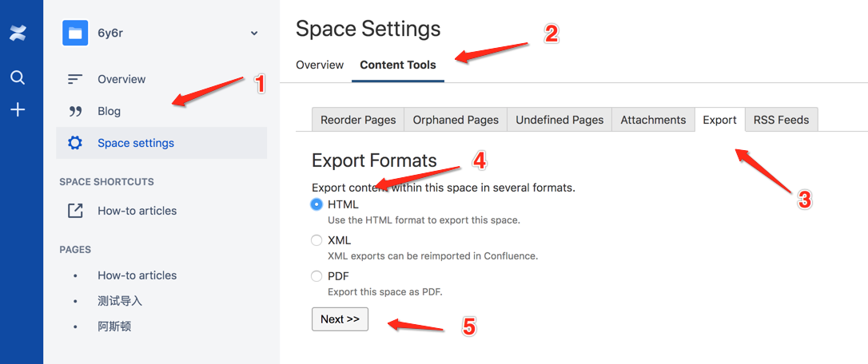Image resolution: width=868 pixels, height=364 pixels.
Task: Click the Space settings gear icon
Action: click(75, 143)
